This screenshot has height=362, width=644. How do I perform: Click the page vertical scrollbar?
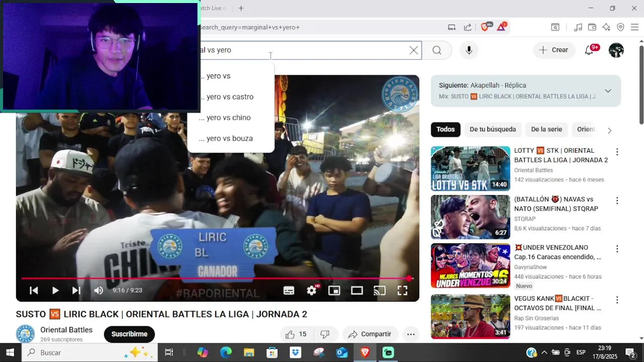[641, 84]
